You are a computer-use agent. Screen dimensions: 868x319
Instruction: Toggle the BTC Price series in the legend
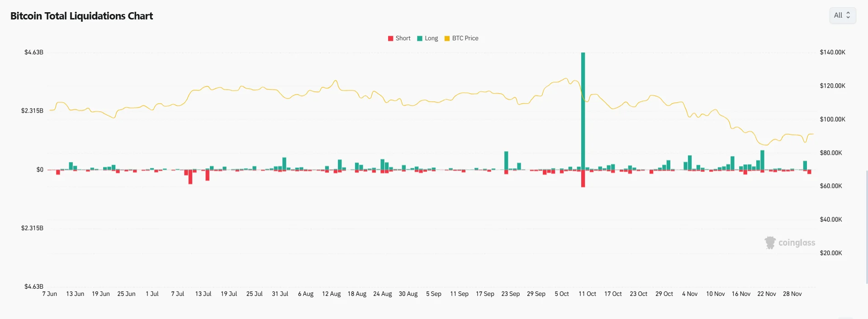click(466, 38)
